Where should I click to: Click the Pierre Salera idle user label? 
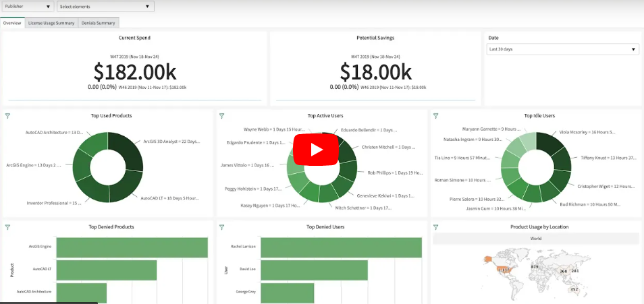pos(477,199)
